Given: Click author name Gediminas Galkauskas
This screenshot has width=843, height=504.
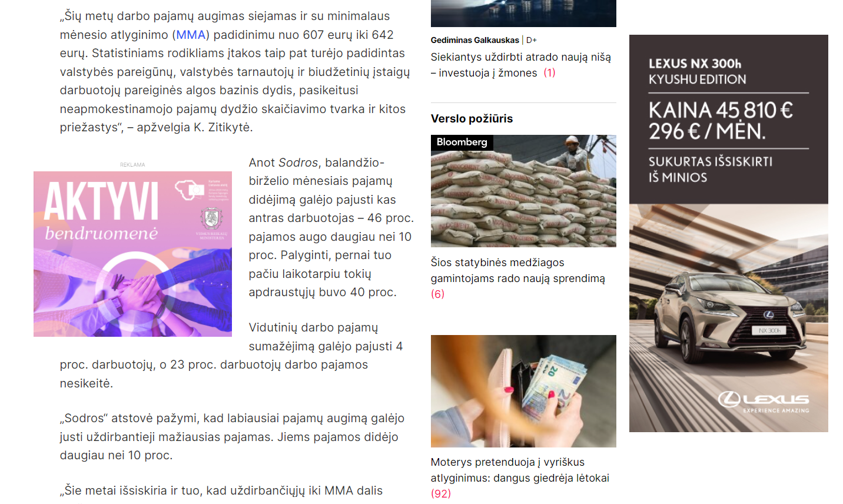Looking at the screenshot, I should point(474,40).
